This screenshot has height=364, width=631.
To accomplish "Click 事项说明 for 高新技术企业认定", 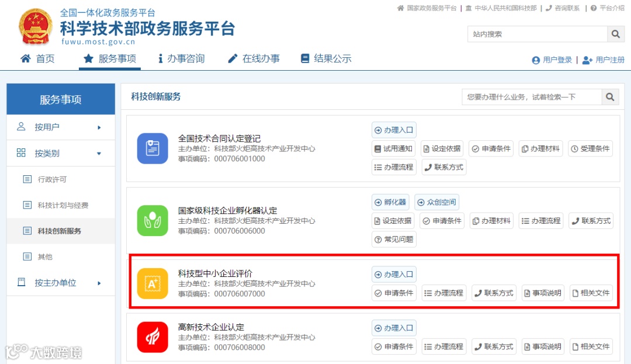I will click(x=543, y=346).
